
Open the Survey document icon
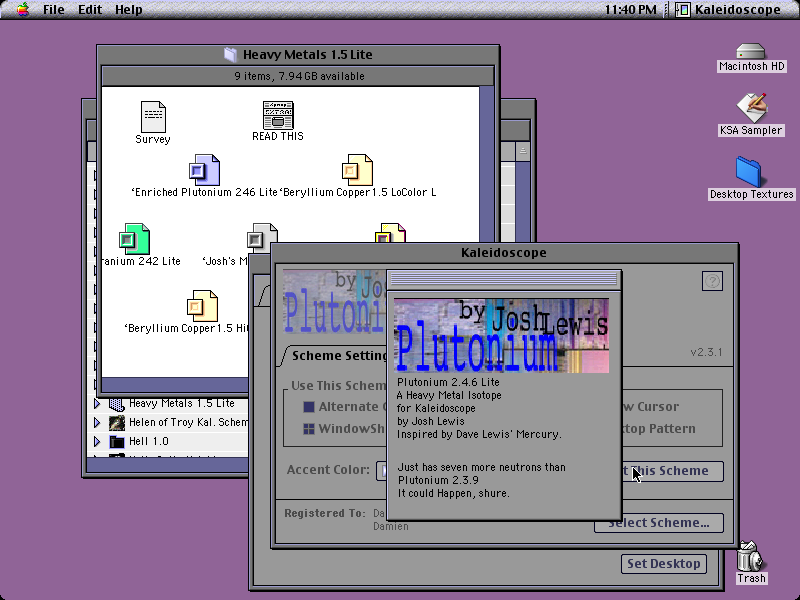(x=153, y=116)
